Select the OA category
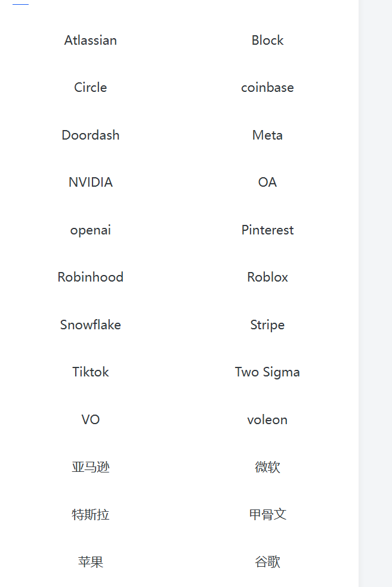This screenshot has height=587, width=392. pos(267,183)
